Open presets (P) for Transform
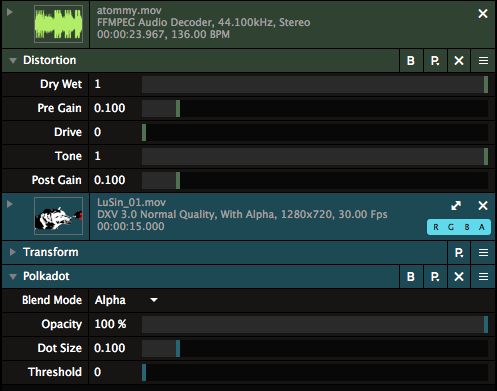This screenshot has height=391, width=497. pos(459,253)
